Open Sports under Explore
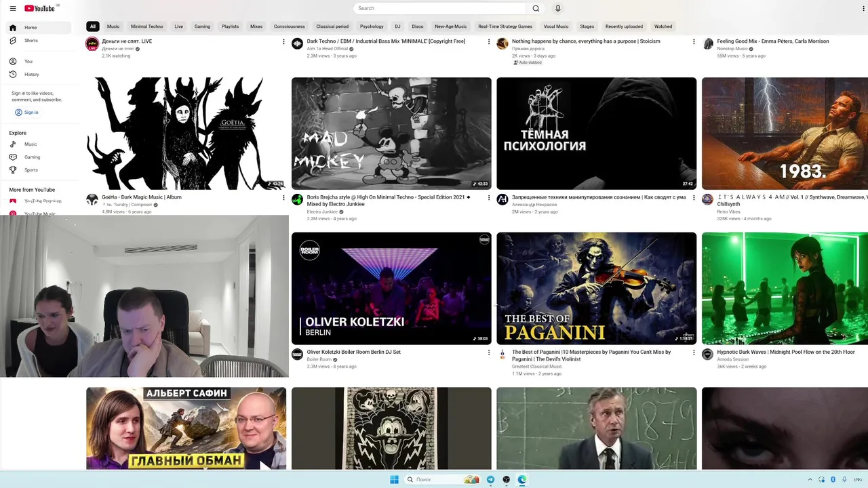 point(39,170)
